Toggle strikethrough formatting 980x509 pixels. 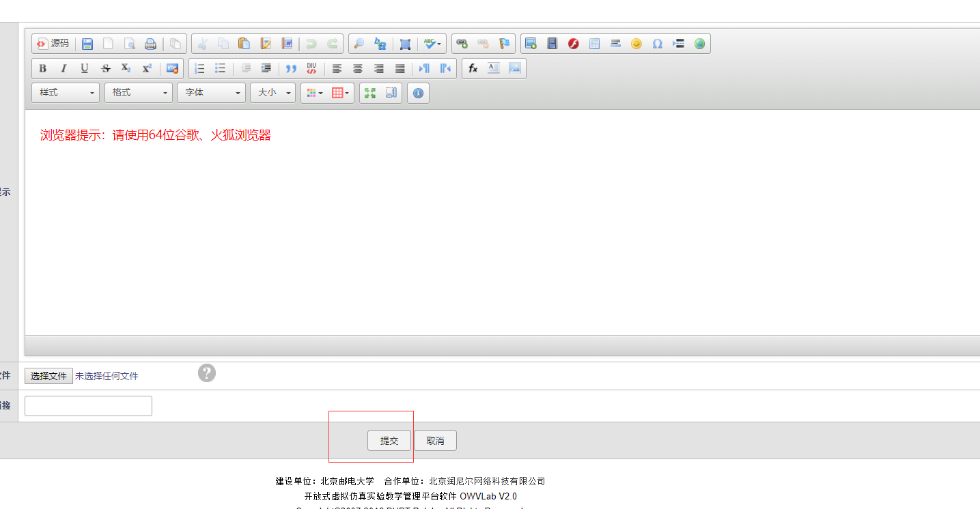tap(105, 68)
